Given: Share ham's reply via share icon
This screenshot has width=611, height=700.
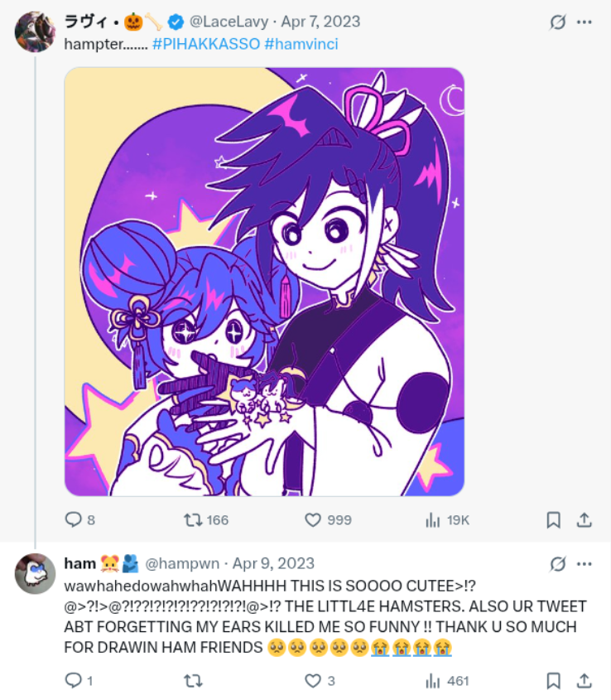Looking at the screenshot, I should click(x=584, y=680).
